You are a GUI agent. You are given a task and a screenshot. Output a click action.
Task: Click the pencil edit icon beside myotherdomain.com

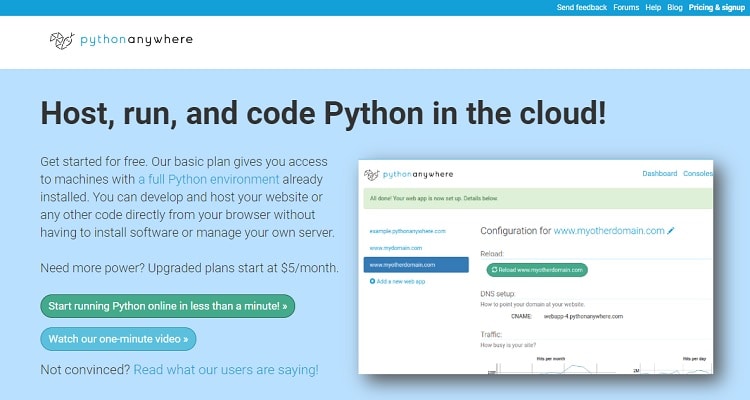click(x=671, y=231)
